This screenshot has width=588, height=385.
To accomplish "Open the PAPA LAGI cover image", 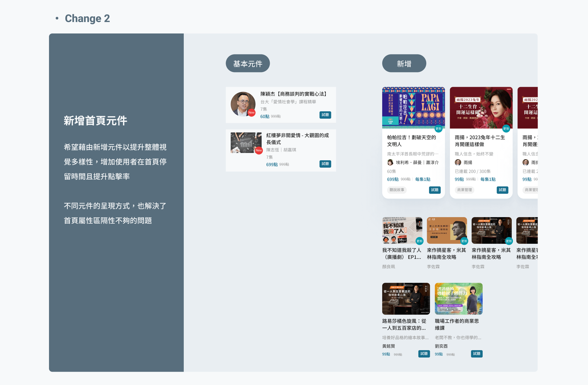I will (x=413, y=107).
